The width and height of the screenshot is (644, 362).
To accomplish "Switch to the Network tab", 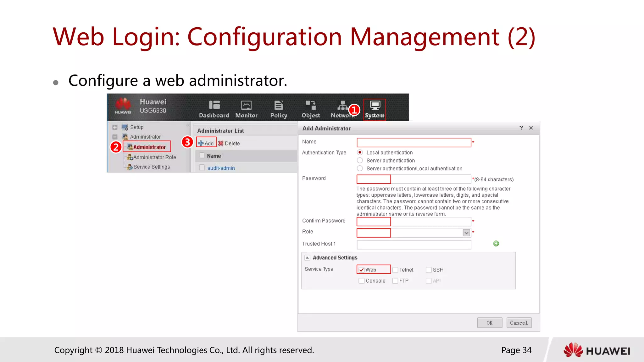I will [x=342, y=109].
